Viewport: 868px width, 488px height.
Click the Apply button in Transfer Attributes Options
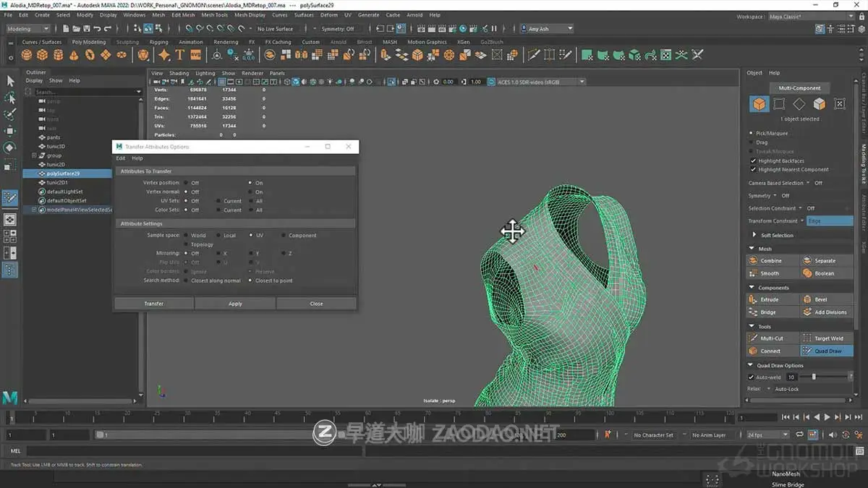click(x=234, y=304)
